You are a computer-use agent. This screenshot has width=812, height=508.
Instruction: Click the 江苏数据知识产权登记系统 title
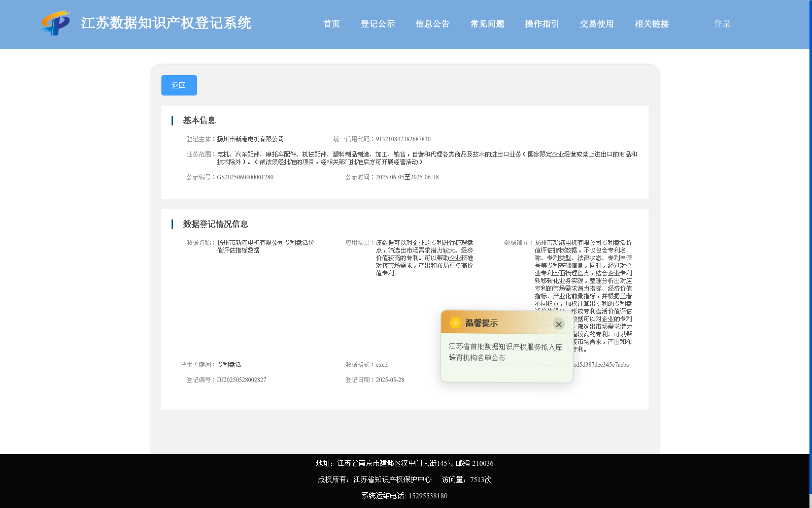166,23
